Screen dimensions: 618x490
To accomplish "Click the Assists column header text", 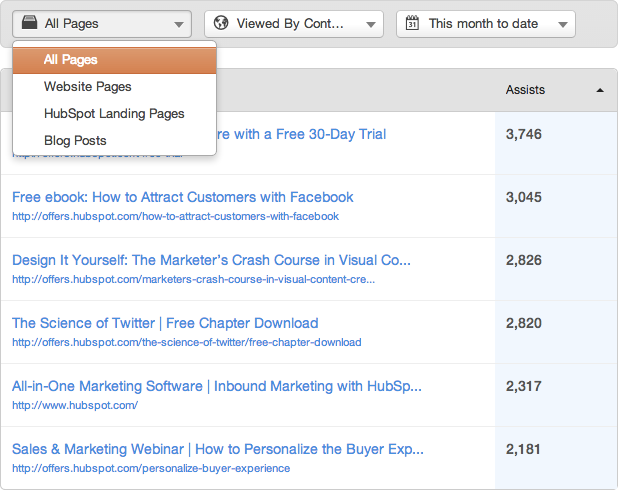I will click(x=525, y=90).
